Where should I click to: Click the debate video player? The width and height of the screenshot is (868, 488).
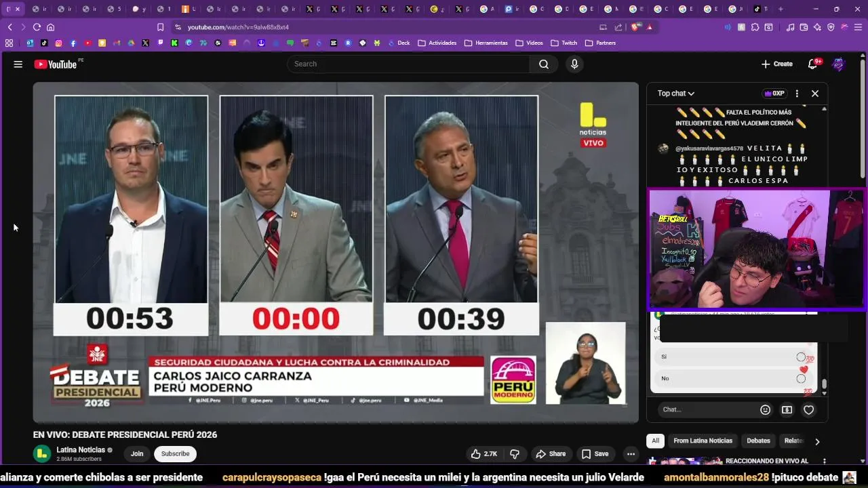click(336, 252)
